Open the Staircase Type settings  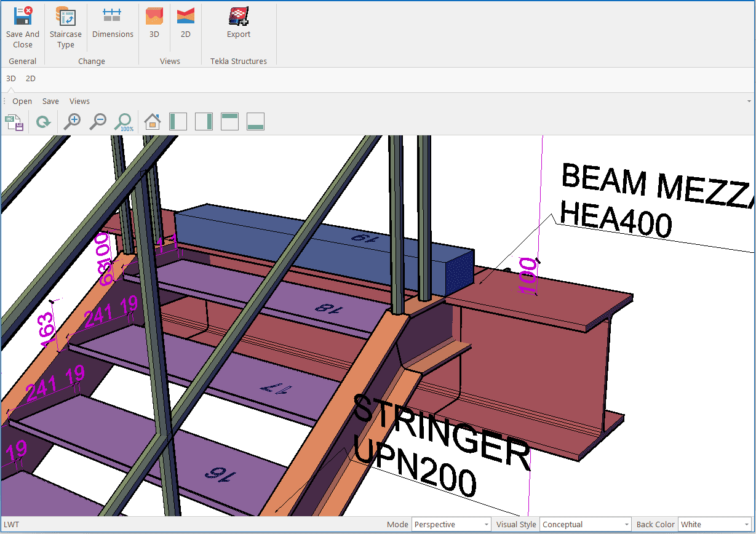point(66,28)
